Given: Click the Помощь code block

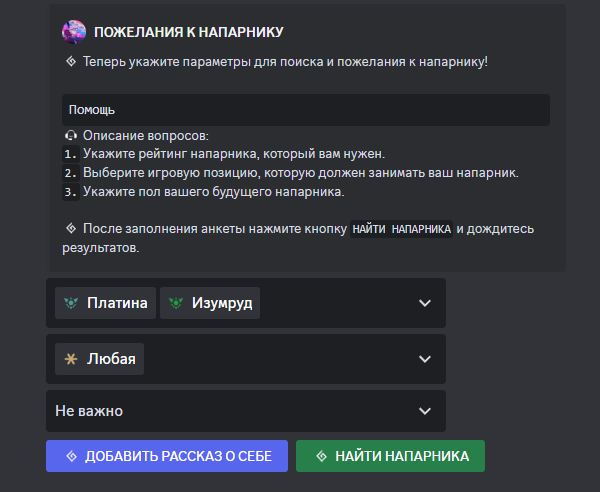Looking at the screenshot, I should pyautogui.click(x=305, y=109).
